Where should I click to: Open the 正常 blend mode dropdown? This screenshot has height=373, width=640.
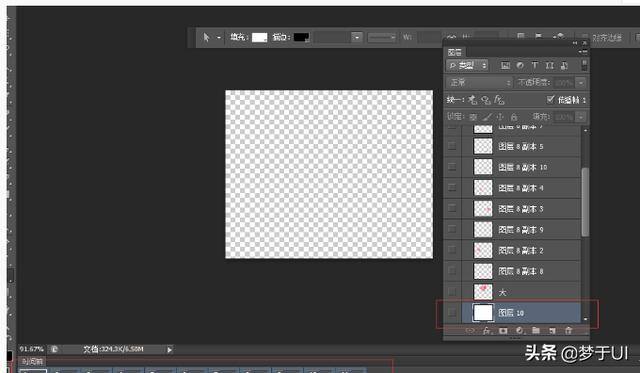click(479, 83)
